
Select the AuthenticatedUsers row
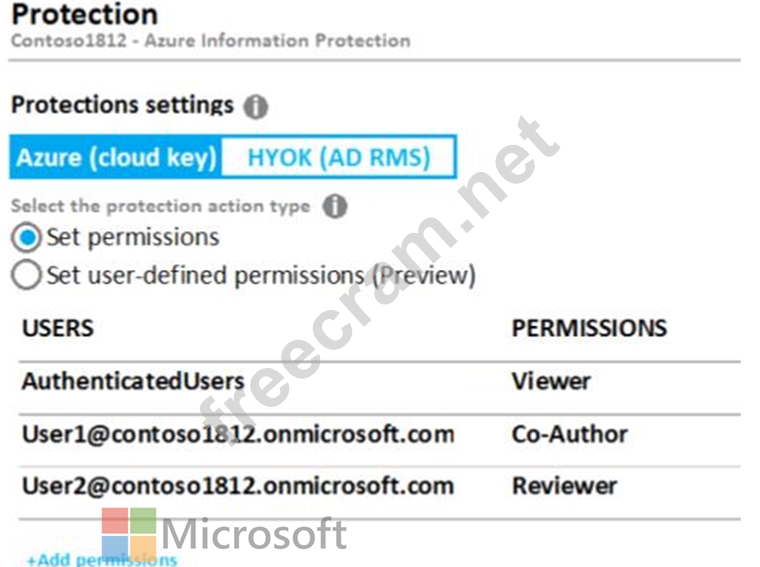click(133, 381)
